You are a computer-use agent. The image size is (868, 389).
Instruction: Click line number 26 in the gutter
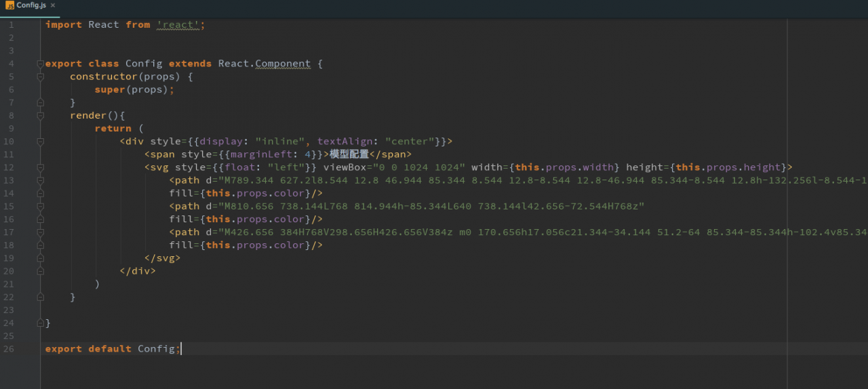point(9,348)
